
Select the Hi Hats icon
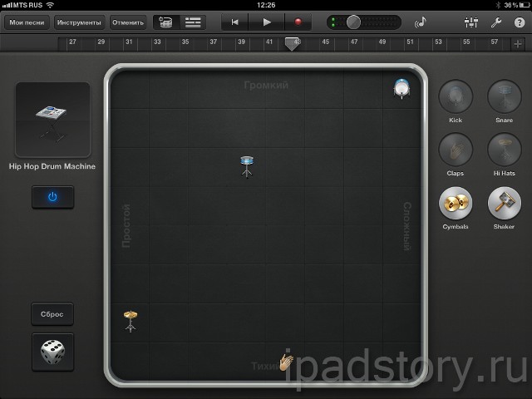coord(505,150)
